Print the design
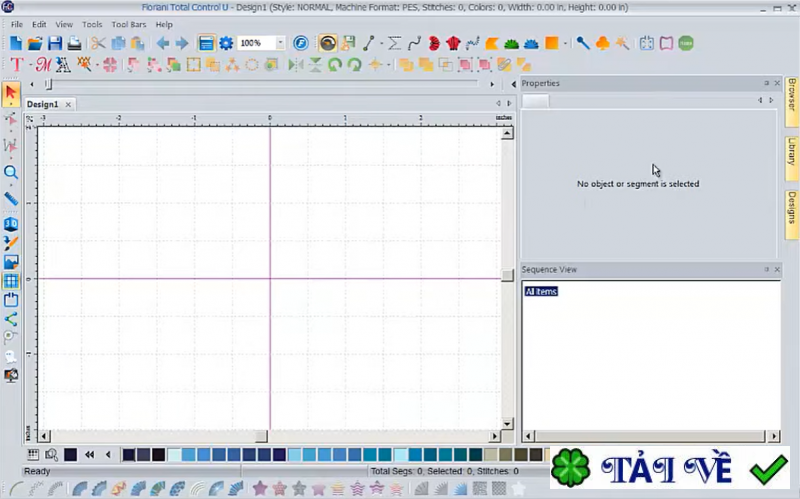The width and height of the screenshot is (800, 499). (74, 43)
